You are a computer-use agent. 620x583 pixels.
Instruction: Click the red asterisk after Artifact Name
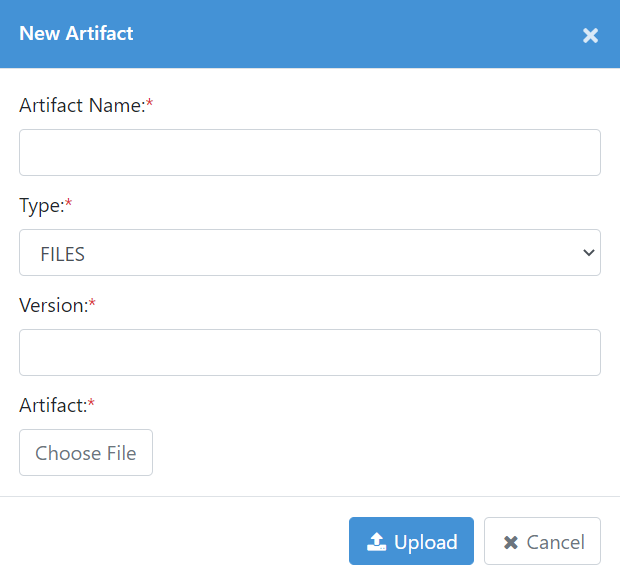pos(149,103)
